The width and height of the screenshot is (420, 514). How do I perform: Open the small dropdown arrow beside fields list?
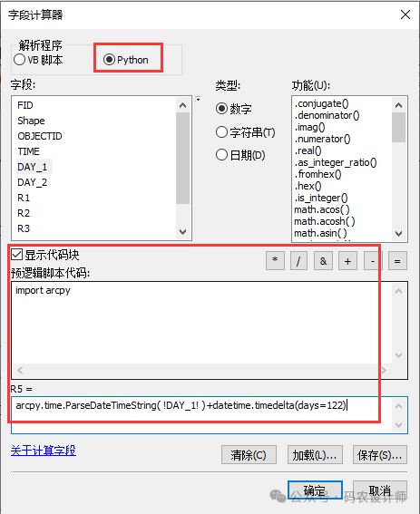coord(198,99)
